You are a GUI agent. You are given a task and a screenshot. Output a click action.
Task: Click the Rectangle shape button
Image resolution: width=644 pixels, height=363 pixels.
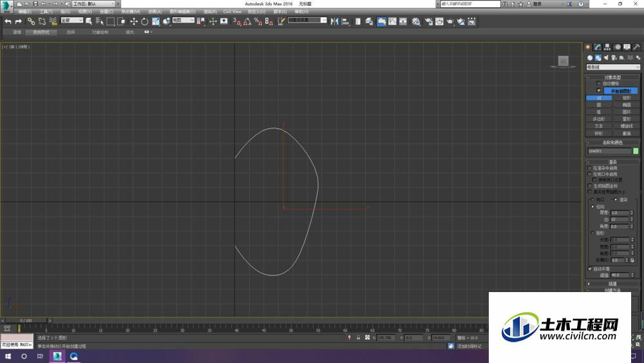tap(627, 98)
